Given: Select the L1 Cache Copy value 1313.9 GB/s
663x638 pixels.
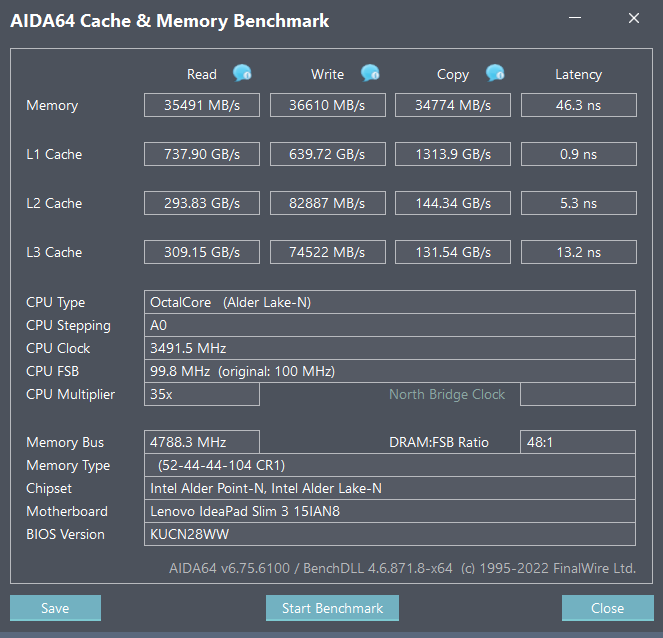Looking at the screenshot, I should pos(453,154).
